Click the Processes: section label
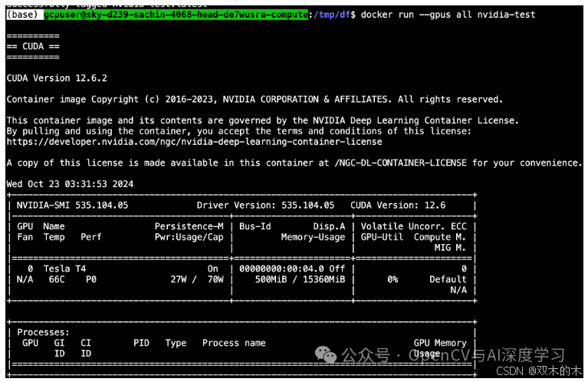Image resolution: width=588 pixels, height=382 pixels. (x=43, y=332)
